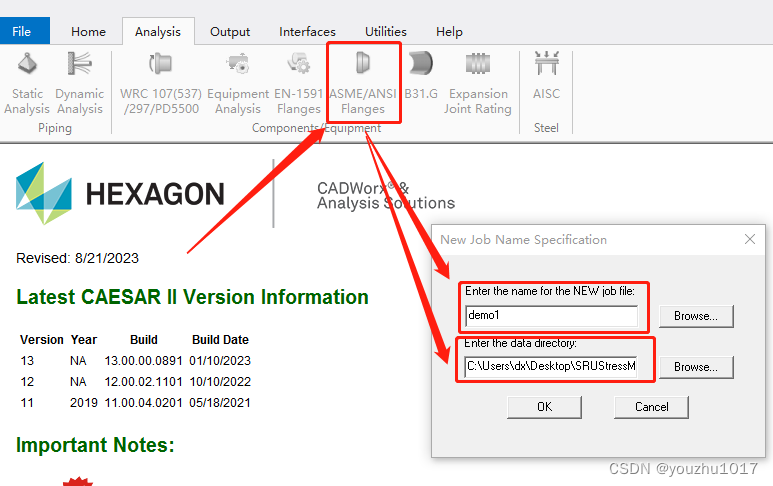Select build date 01/10/2023
This screenshot has height=486, width=773.
coord(220,361)
